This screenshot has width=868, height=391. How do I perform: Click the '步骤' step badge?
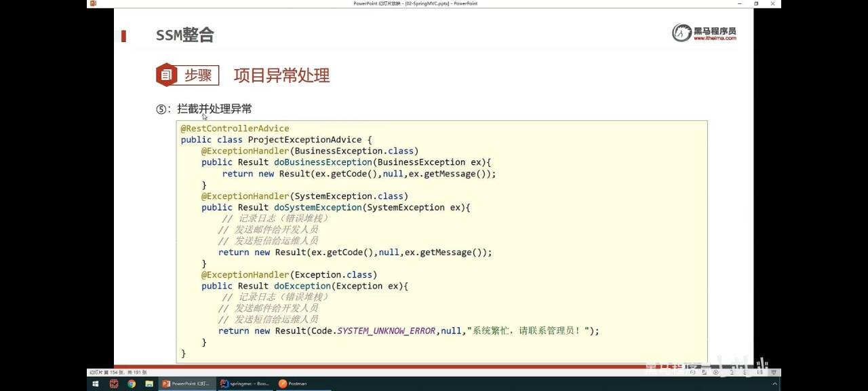(x=188, y=75)
